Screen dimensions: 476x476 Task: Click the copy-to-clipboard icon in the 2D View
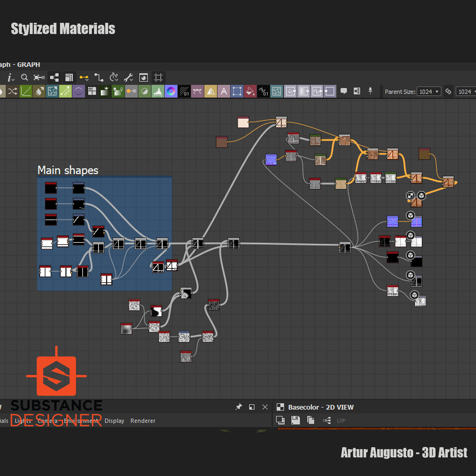click(x=310, y=420)
